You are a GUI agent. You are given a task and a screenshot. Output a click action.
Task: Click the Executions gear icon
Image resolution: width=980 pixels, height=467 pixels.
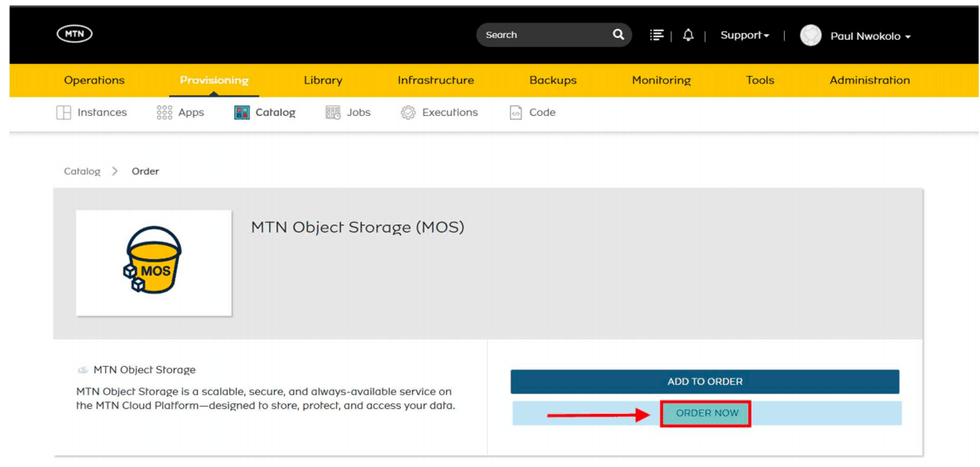408,113
